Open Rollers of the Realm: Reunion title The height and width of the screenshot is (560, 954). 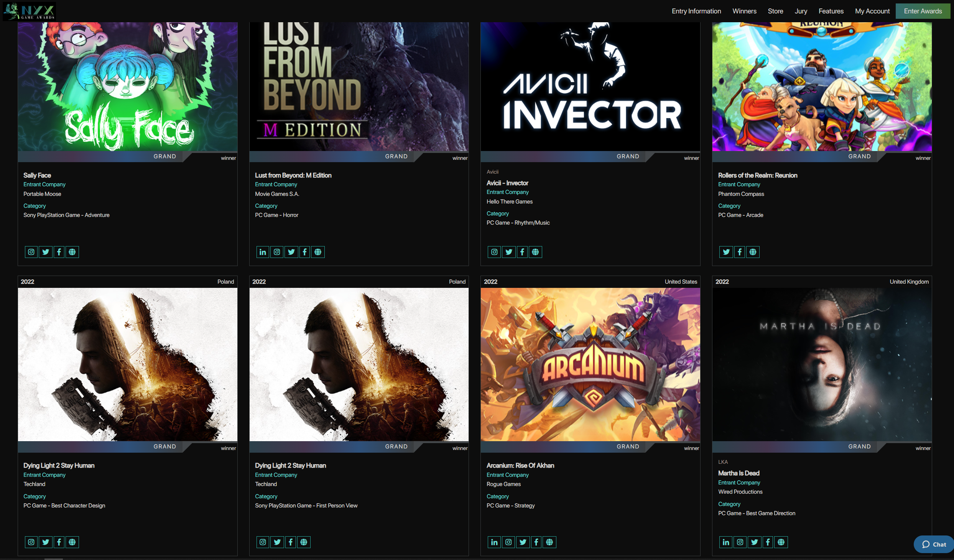click(758, 175)
